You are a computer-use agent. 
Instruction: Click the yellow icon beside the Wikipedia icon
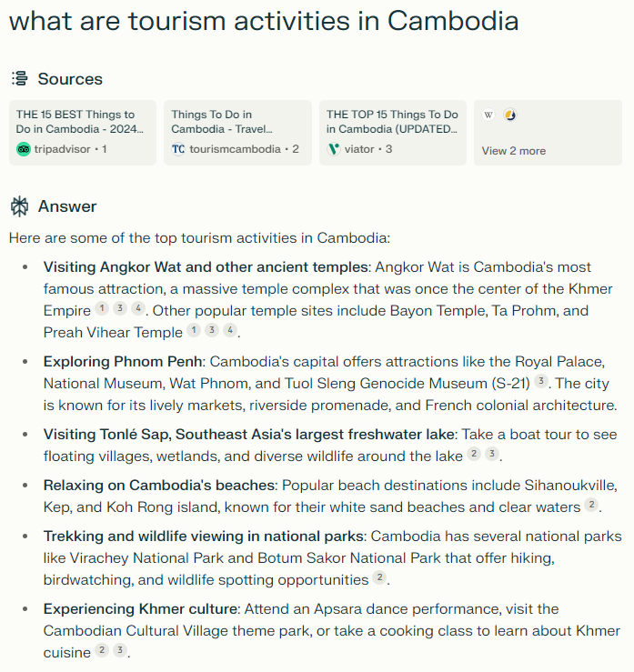510,115
